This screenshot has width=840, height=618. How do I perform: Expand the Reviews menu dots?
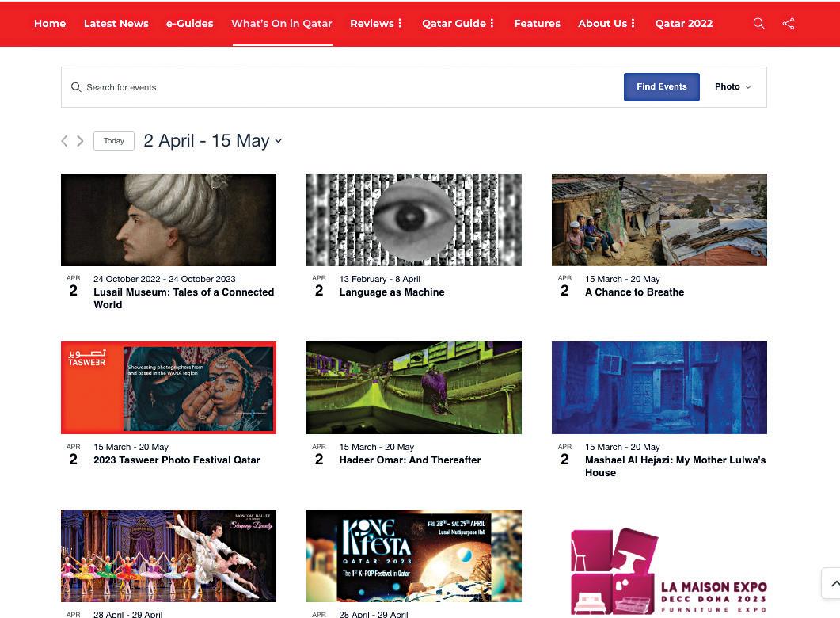[400, 24]
